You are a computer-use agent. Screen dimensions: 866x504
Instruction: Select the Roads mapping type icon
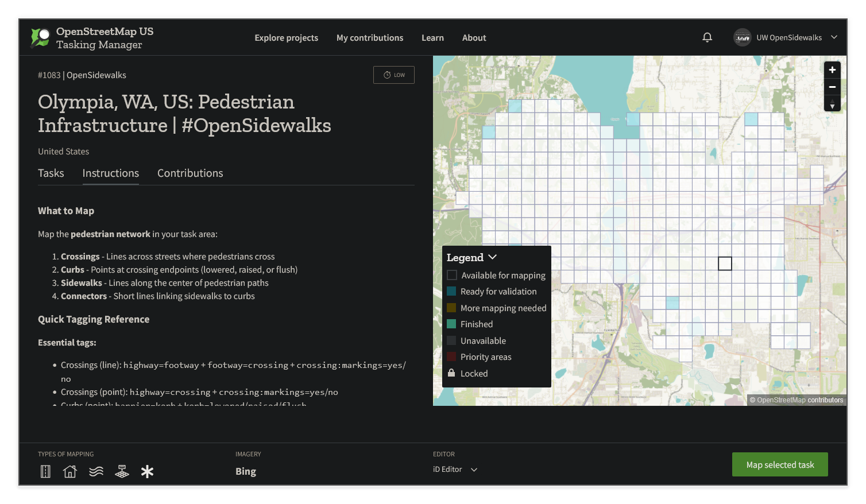[45, 471]
